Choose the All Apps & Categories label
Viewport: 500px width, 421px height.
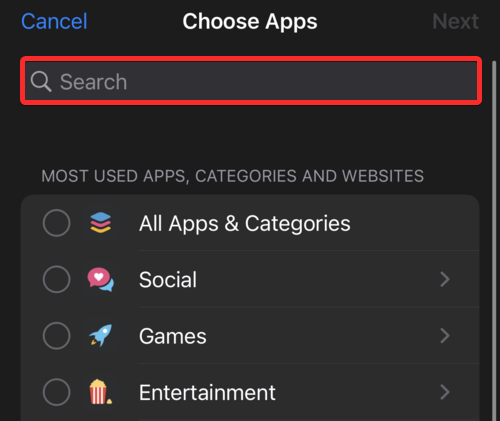tap(245, 223)
